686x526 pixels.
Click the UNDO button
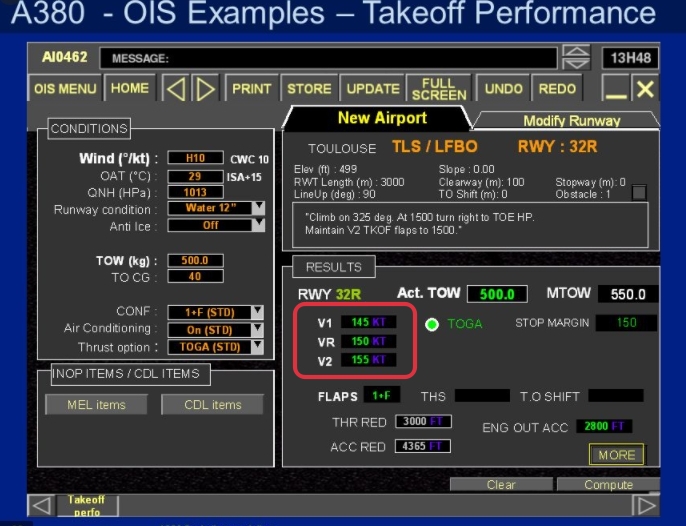(x=504, y=89)
